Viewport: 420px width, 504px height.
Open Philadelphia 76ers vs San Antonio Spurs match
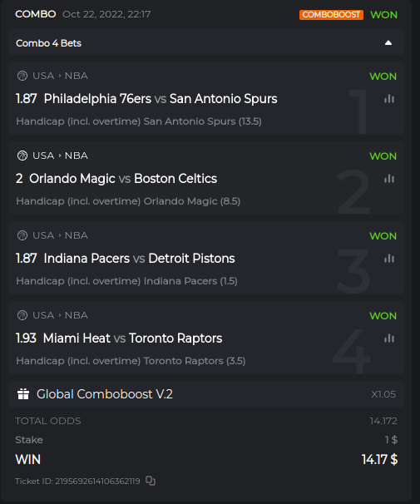161,99
